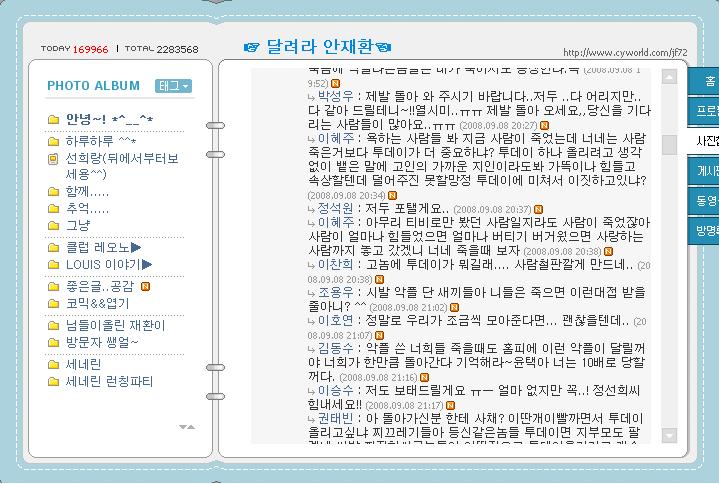
Task: Click new badge next to 좋은글..공감
Action: point(147,286)
